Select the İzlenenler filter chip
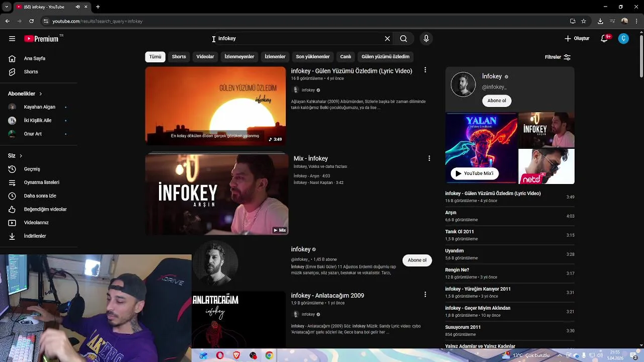Image resolution: width=644 pixels, height=362 pixels. click(275, 57)
